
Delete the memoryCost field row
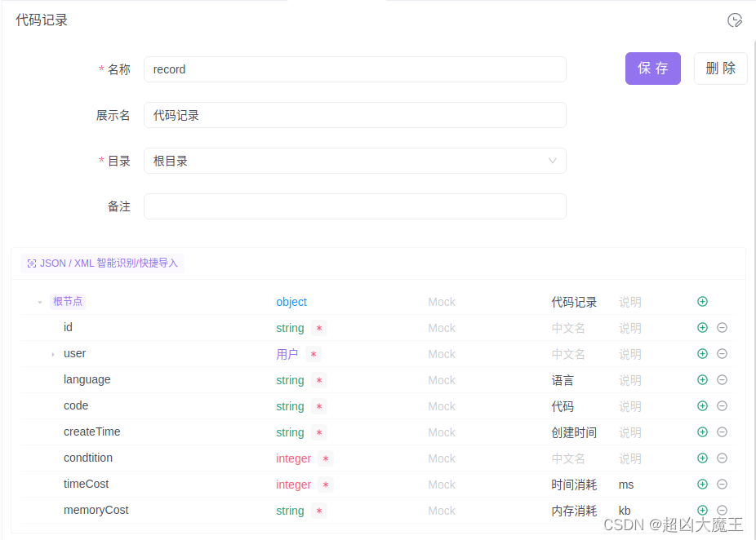pos(722,510)
